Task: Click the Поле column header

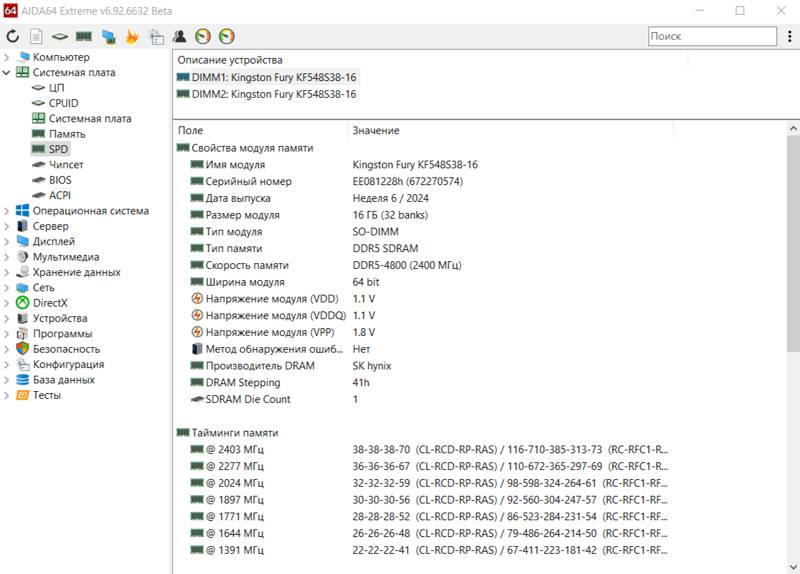Action: pos(190,131)
